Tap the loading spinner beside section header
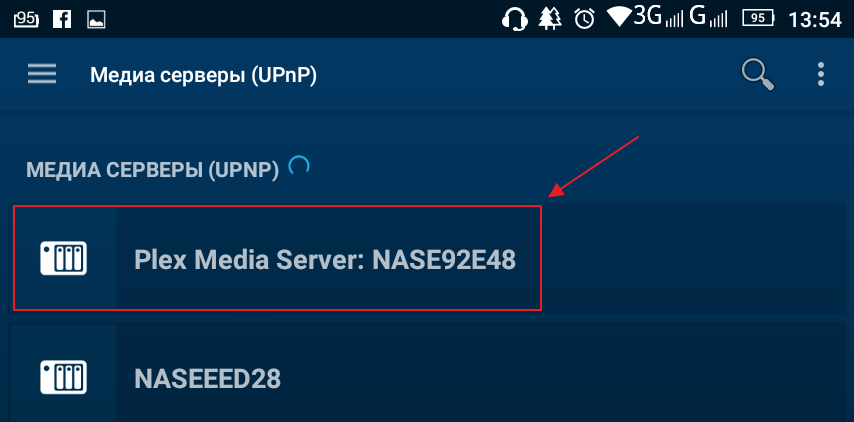The image size is (854, 422). 298,166
